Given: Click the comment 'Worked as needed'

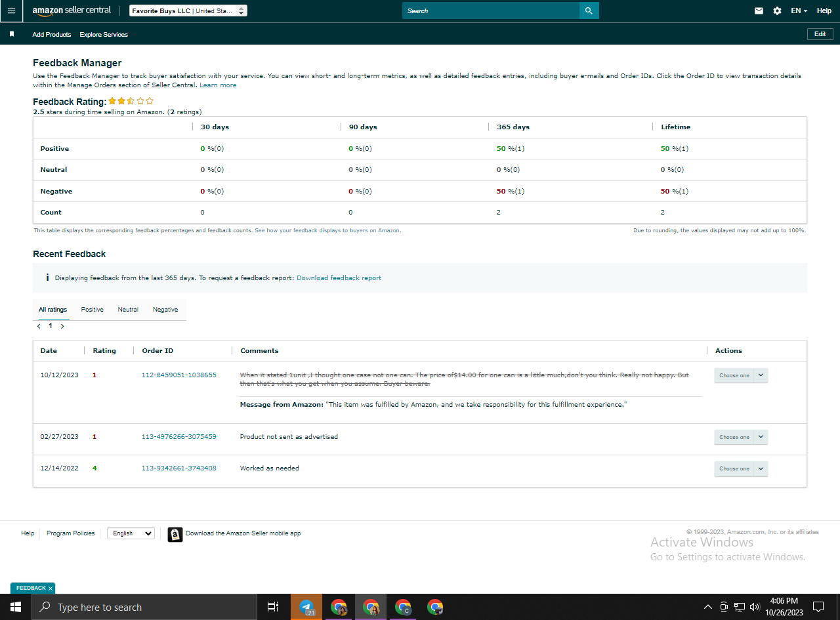Looking at the screenshot, I should click(x=270, y=468).
